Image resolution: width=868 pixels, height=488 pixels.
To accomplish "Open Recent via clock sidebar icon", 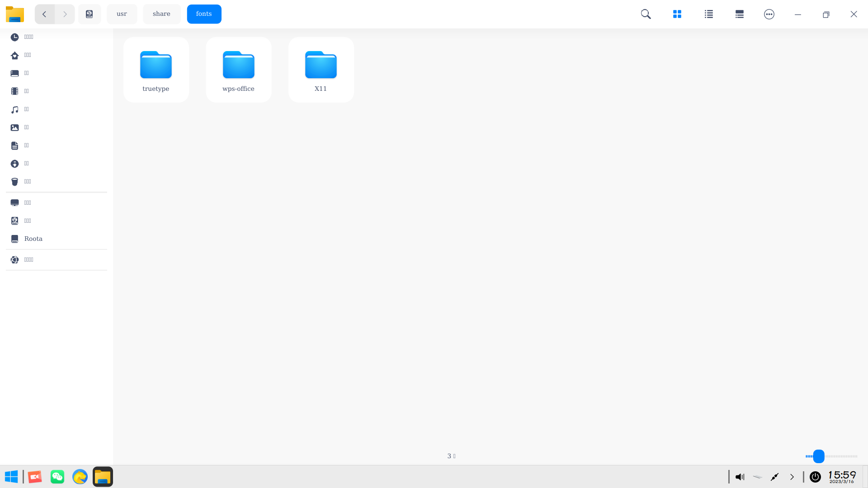I will pos(15,37).
